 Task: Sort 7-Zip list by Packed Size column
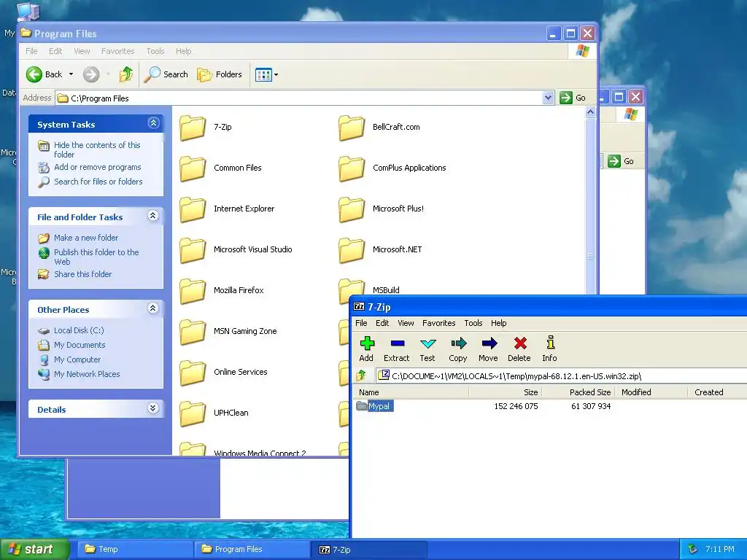[578, 392]
